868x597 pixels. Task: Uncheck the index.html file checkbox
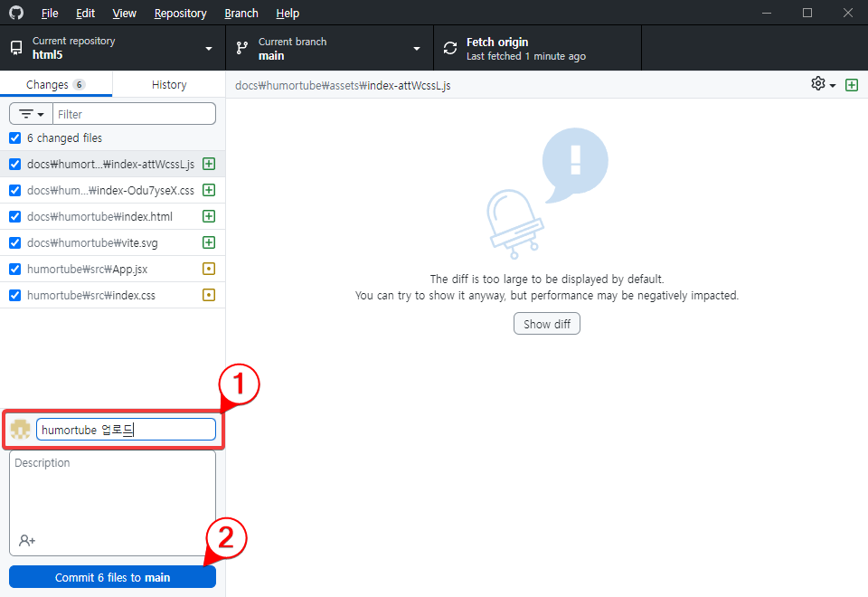coord(14,216)
